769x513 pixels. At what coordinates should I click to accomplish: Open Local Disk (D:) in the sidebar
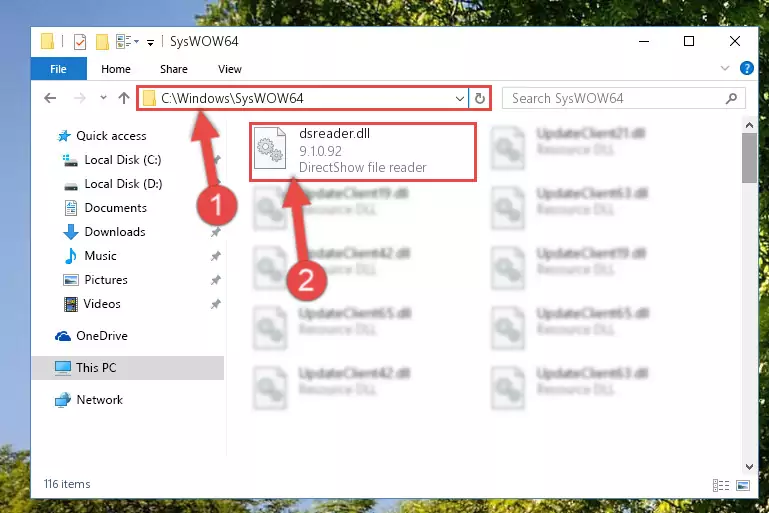pyautogui.click(x=123, y=184)
